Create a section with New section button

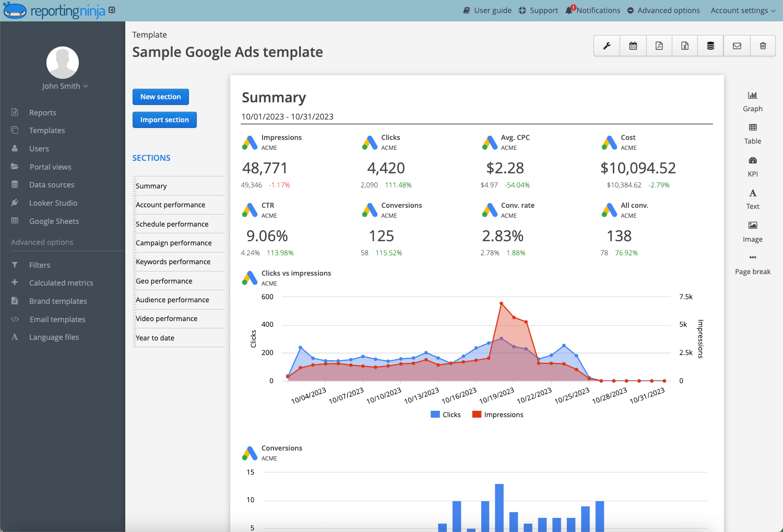point(160,97)
